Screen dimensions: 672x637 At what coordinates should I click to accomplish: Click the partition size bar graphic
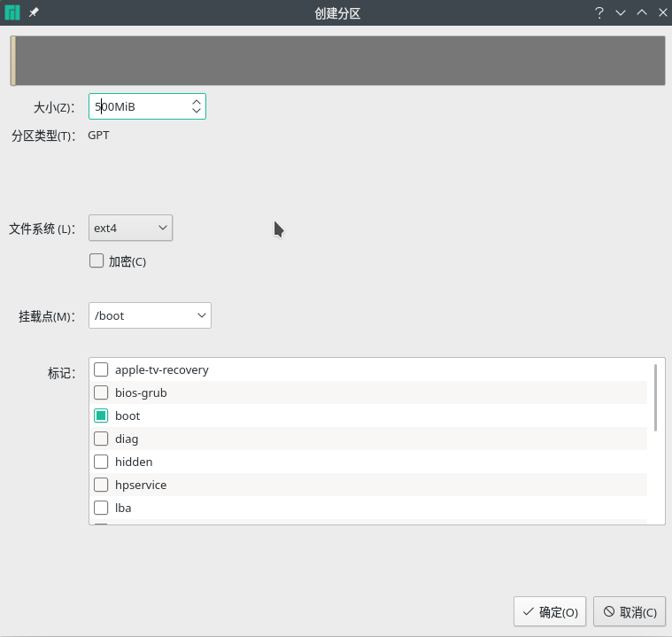point(337,60)
